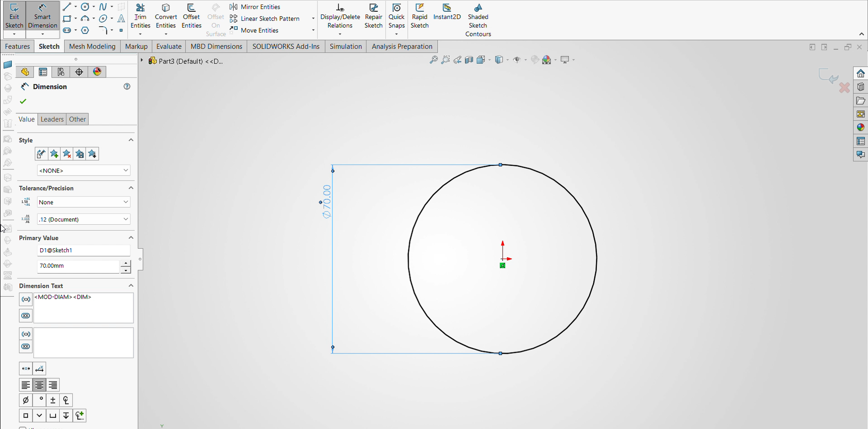Screen dimensions: 868x429
Task: Select the sketch Text tool
Action: (x=121, y=19)
